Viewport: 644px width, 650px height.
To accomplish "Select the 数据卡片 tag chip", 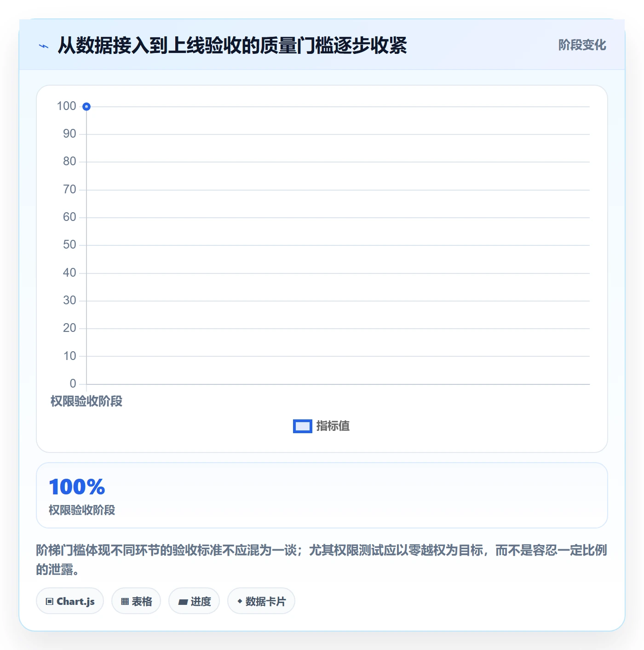I will (261, 601).
